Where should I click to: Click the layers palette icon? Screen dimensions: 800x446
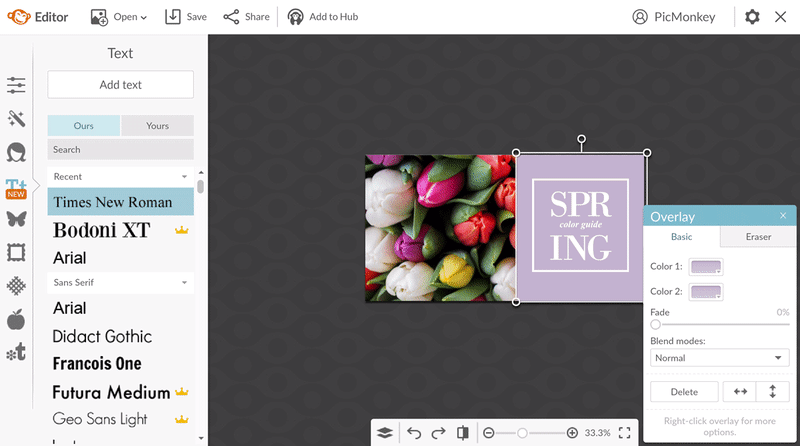(385, 433)
